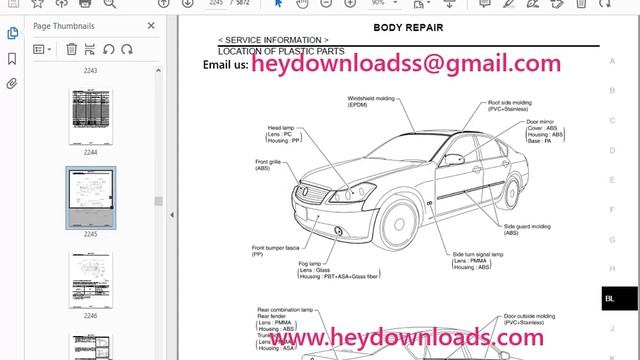Open the sign pen tool in toolbar
640x360 pixels.
(x=533, y=4)
